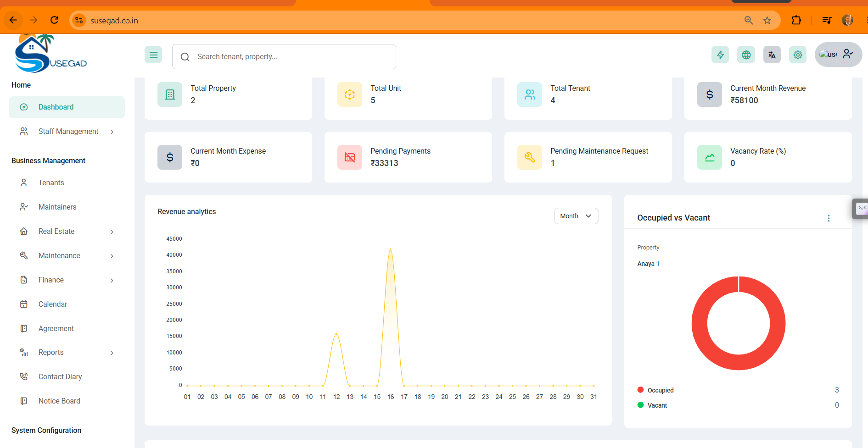Click the browser back arrow
Viewport: 868px width, 448px height.
point(13,20)
